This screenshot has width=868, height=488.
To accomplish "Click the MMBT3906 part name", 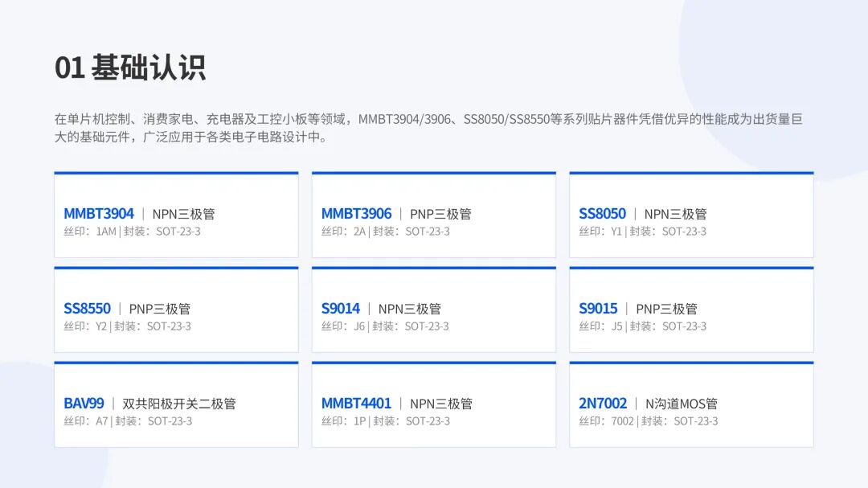I will click(356, 214).
